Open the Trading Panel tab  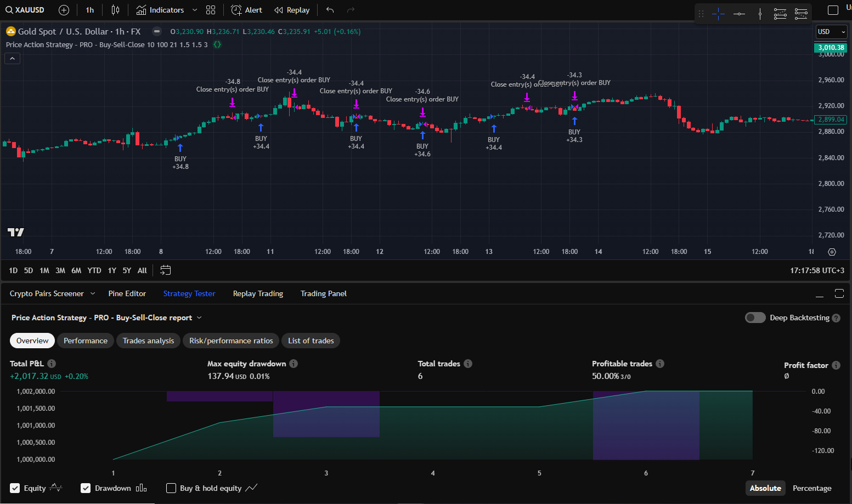[x=323, y=293]
